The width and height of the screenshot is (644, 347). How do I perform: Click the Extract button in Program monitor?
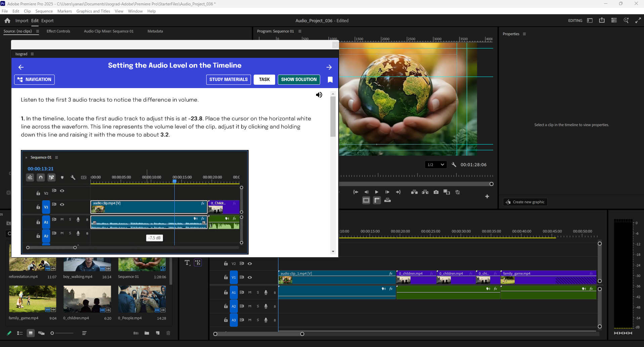click(x=425, y=192)
